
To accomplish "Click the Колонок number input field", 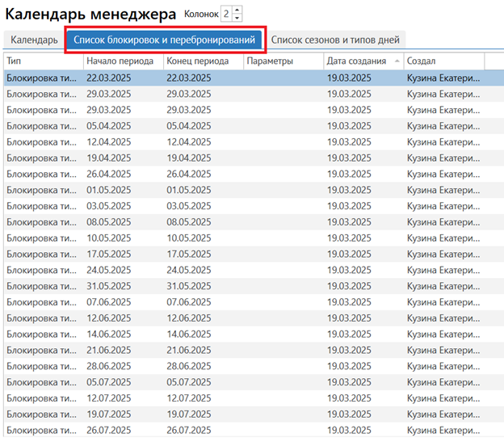I will pos(226,14).
